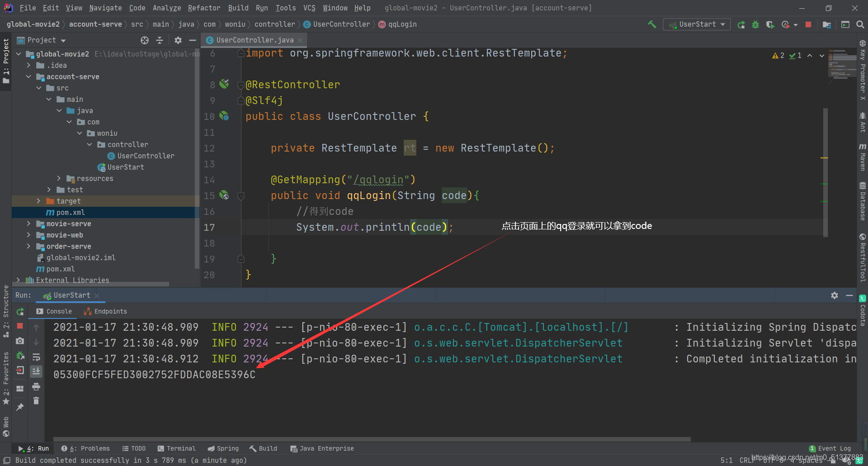Open the File menu
Image resolution: width=868 pixels, height=466 pixels.
(x=28, y=8)
